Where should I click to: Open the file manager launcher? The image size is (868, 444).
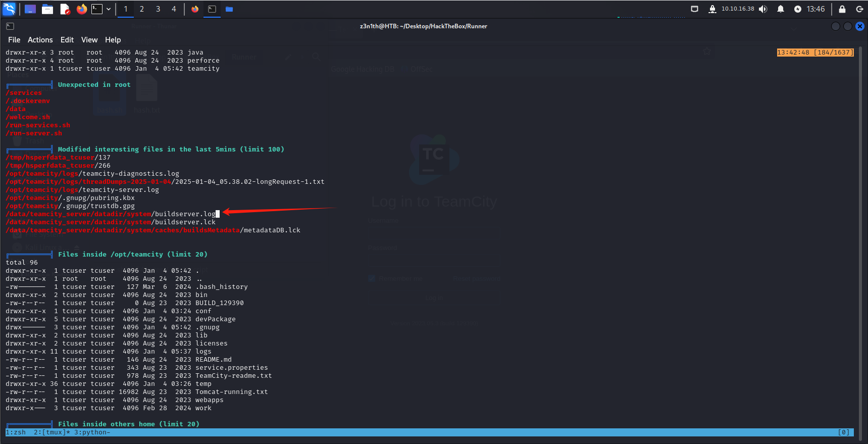[47, 9]
